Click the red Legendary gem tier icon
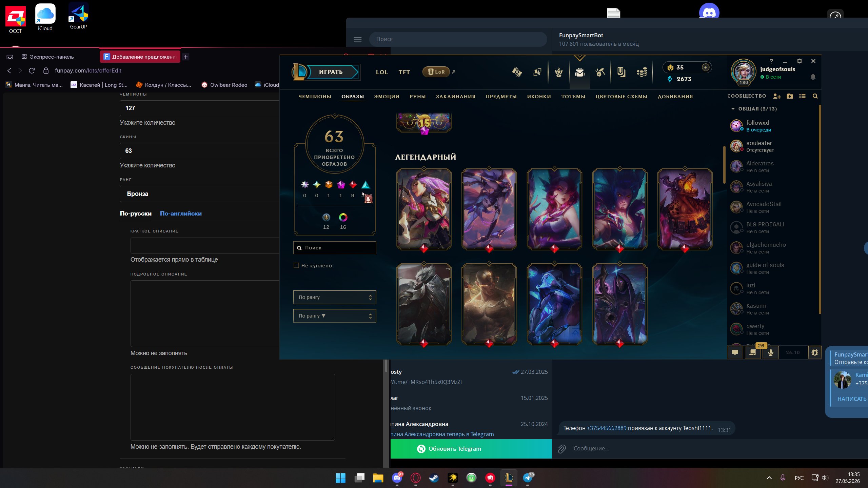868x488 pixels. (x=353, y=185)
